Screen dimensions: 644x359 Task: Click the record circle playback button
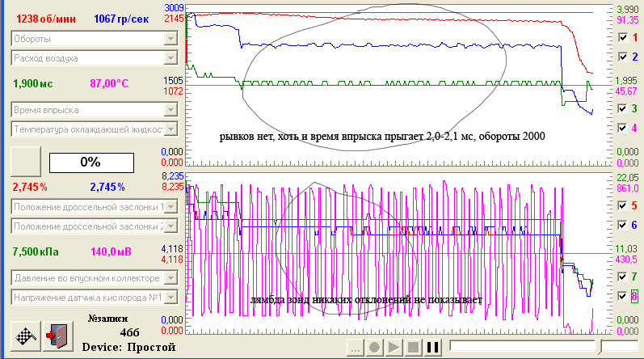pyautogui.click(x=374, y=348)
